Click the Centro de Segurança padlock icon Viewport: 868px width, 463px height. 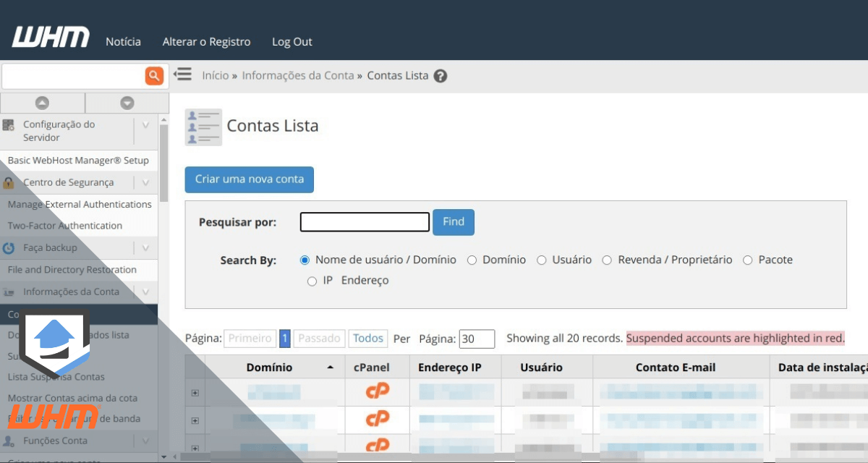click(x=9, y=182)
